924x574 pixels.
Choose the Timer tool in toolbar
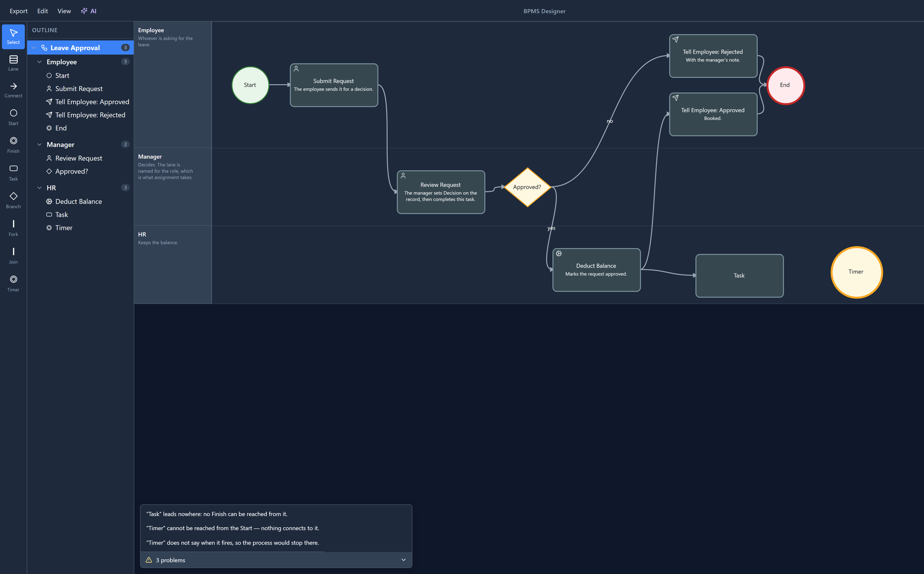click(13, 284)
